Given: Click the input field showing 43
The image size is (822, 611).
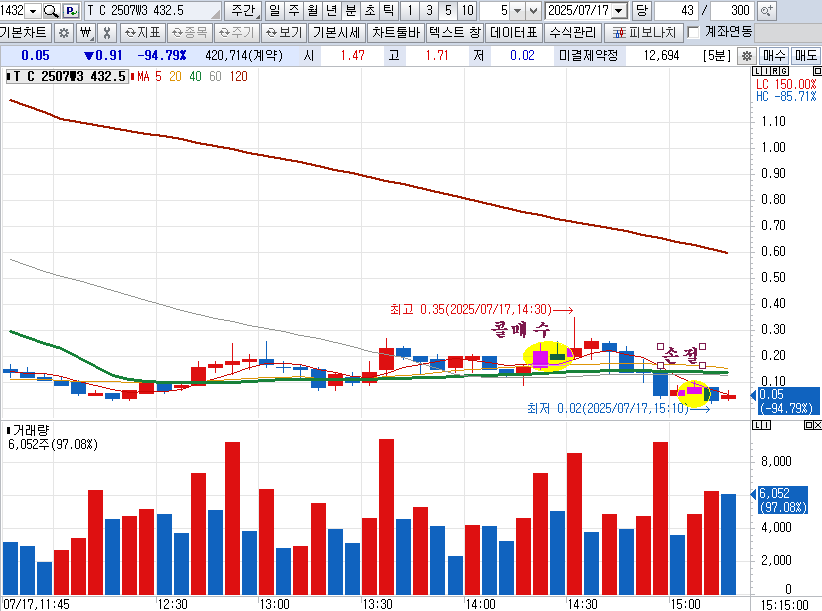Looking at the screenshot, I should tap(676, 10).
